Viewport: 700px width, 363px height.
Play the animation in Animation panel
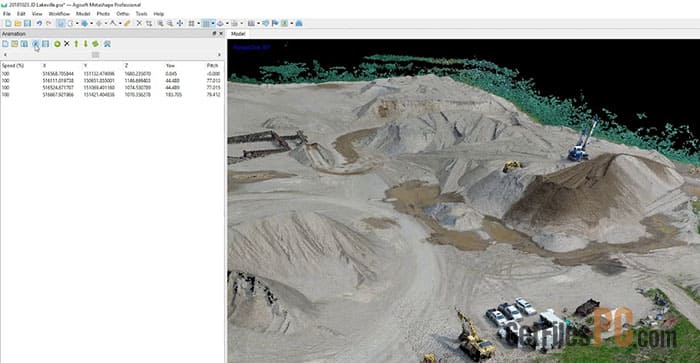click(36, 44)
